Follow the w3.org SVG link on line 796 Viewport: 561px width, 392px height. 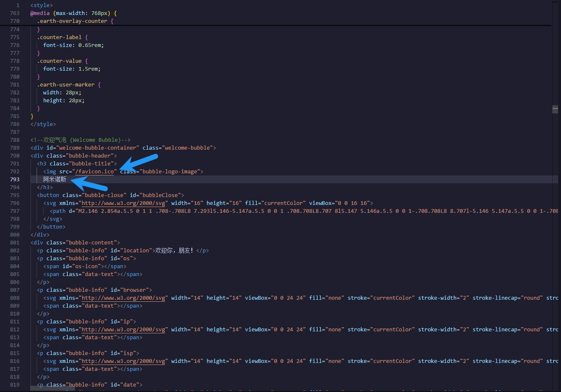coord(123,203)
